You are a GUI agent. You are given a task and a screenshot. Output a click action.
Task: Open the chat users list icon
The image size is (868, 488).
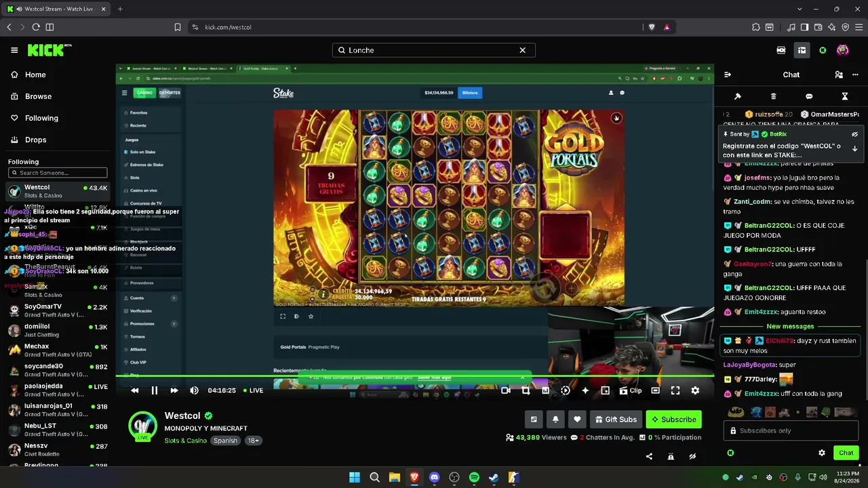click(x=839, y=75)
